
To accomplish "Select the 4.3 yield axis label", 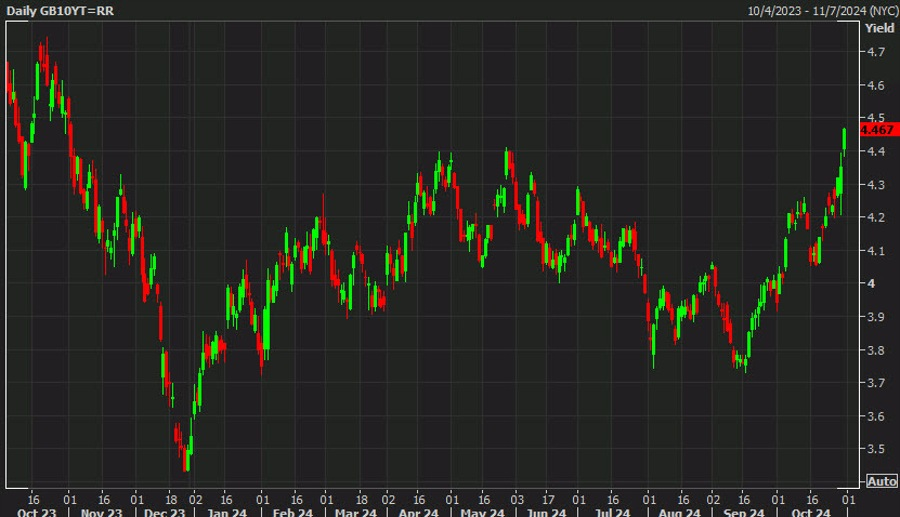I will pos(876,185).
